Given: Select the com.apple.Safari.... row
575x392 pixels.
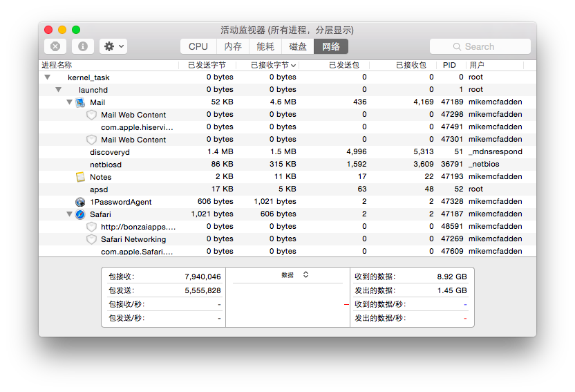Looking at the screenshot, I should (287, 251).
